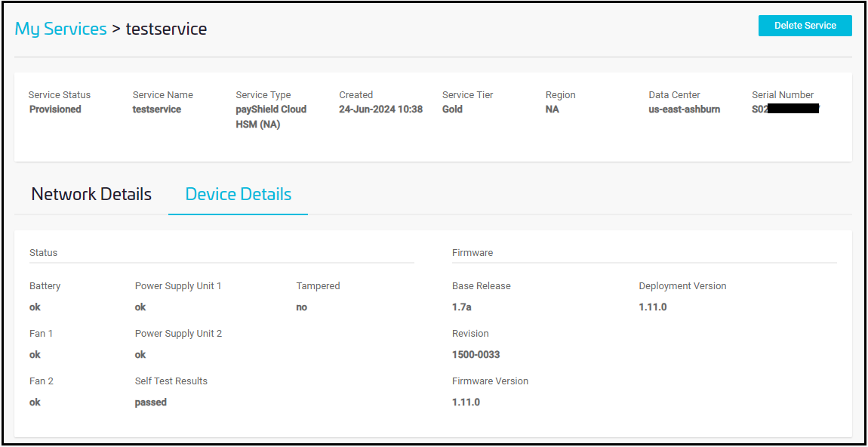Click the testservice breadcrumb title

tap(166, 29)
